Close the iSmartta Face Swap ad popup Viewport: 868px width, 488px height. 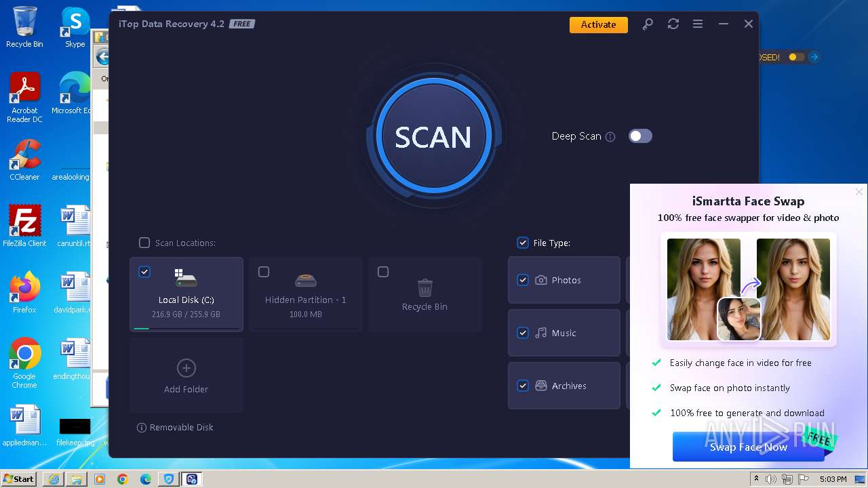tap(859, 192)
